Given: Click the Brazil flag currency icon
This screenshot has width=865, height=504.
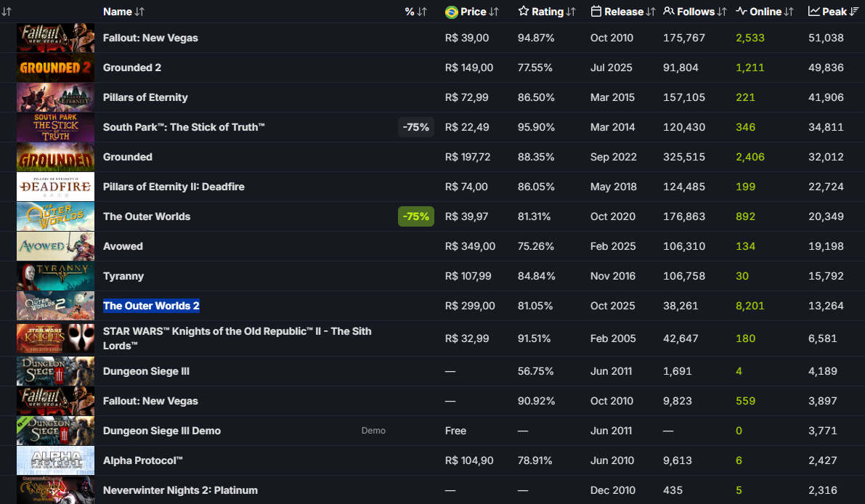Looking at the screenshot, I should [x=451, y=12].
